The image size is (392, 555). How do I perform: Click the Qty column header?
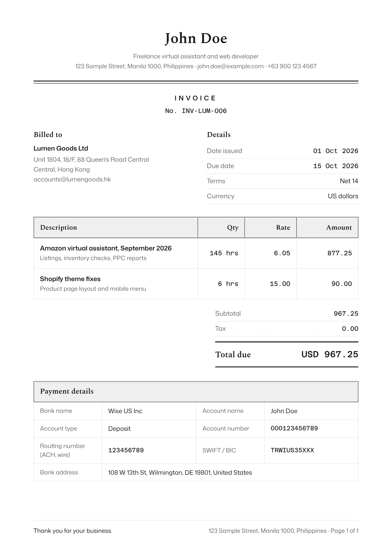tap(221, 228)
